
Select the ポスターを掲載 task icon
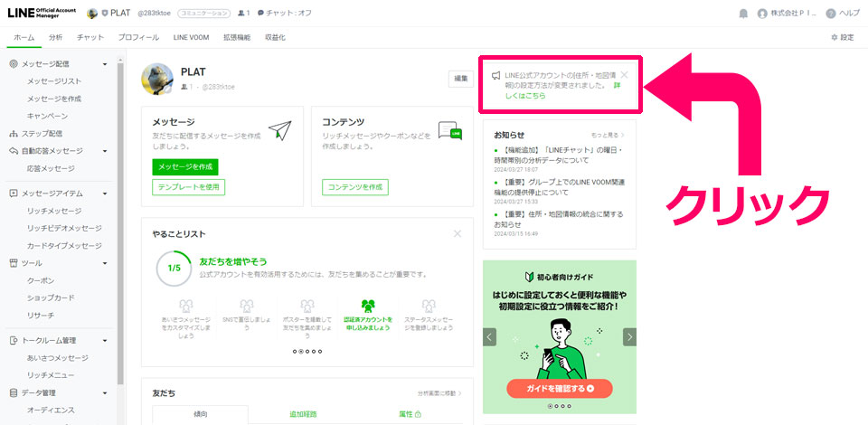coord(307,306)
